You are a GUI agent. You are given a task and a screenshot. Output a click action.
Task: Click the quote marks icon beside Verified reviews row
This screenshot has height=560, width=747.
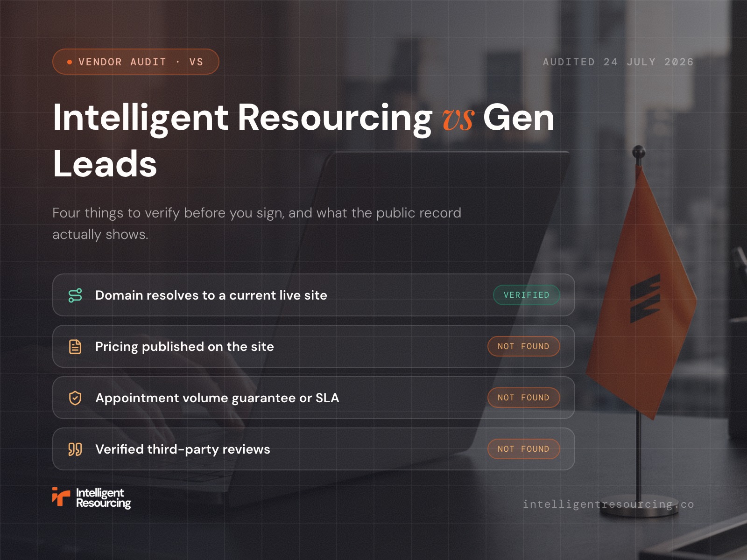coord(75,449)
